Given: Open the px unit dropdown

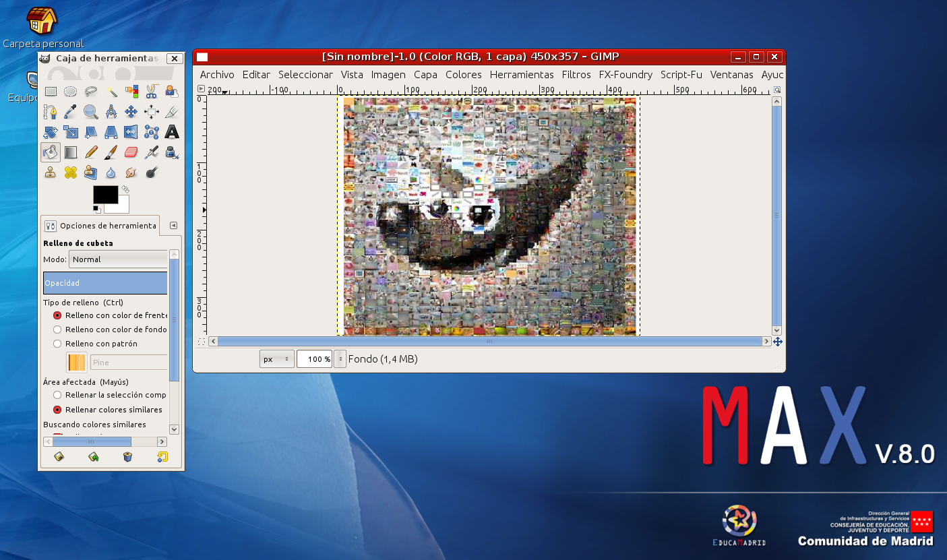Looking at the screenshot, I should coord(276,359).
